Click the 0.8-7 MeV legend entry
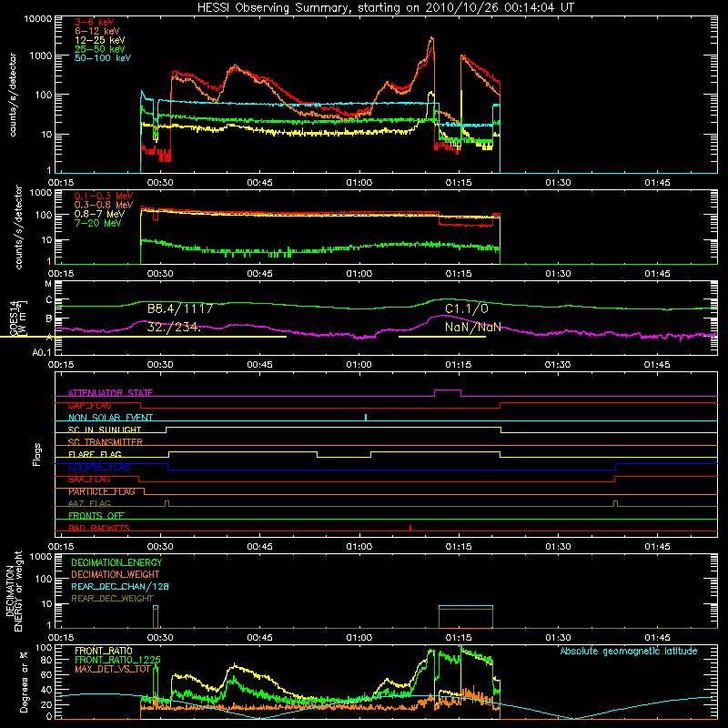The image size is (728, 728). (x=99, y=214)
